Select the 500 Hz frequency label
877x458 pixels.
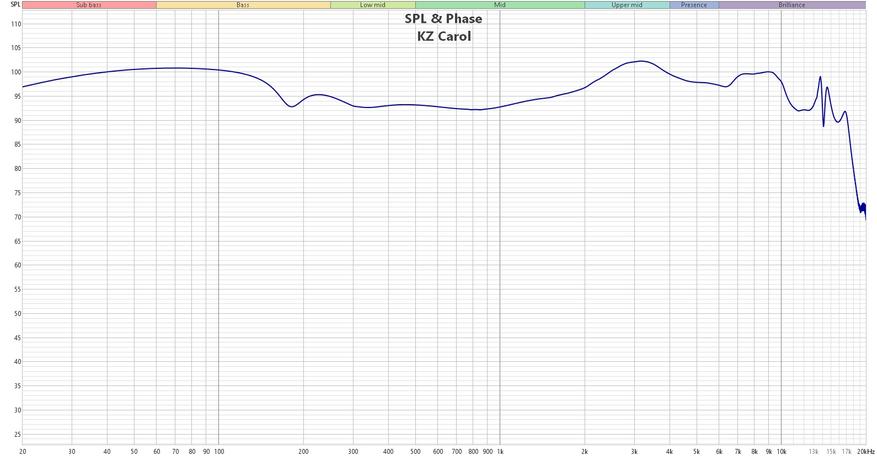tap(416, 451)
